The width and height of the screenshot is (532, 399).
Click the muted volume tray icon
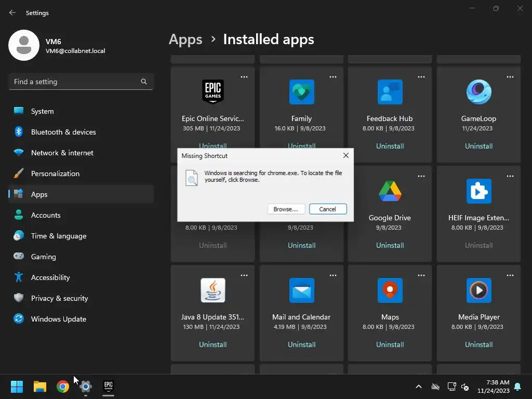pos(465,387)
